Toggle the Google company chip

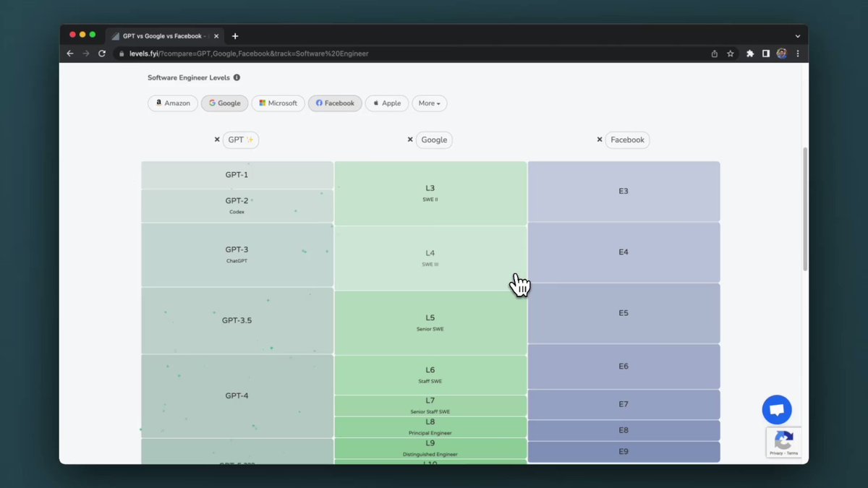click(x=225, y=103)
